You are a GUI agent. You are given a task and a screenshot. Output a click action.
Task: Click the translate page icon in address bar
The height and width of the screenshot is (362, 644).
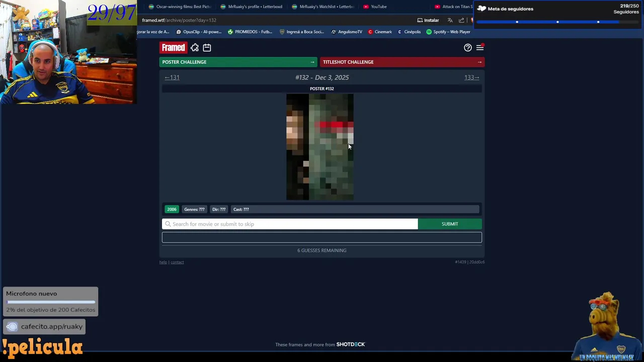450,20
